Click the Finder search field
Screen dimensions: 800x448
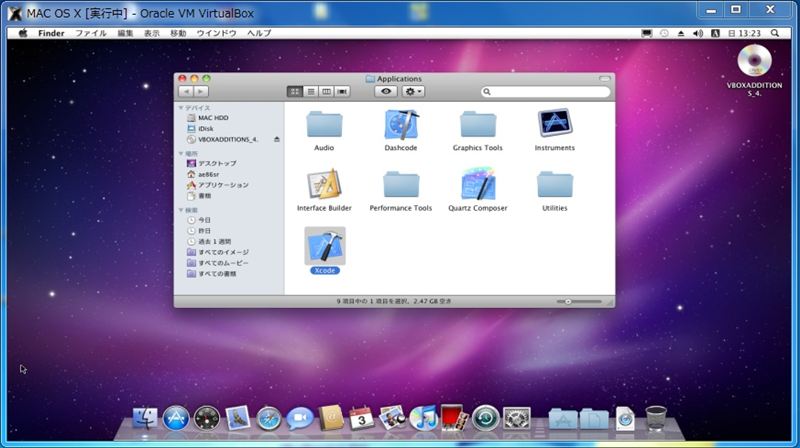click(545, 91)
